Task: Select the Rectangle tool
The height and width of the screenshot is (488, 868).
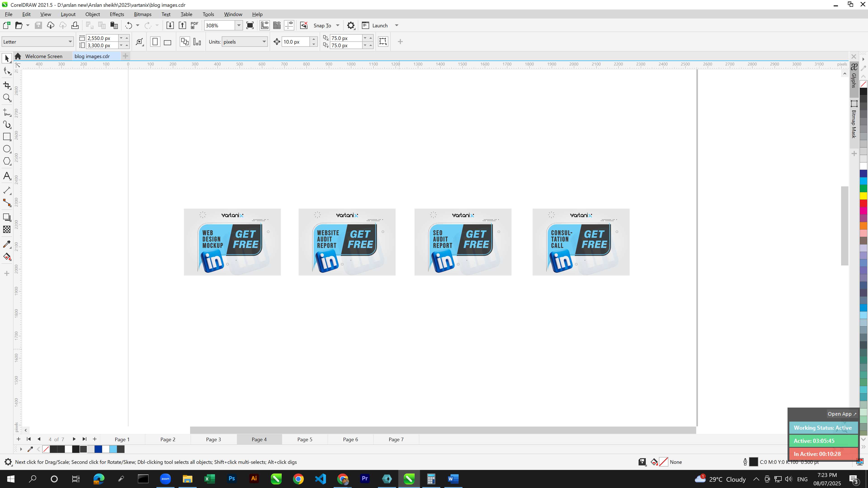Action: coord(7,137)
